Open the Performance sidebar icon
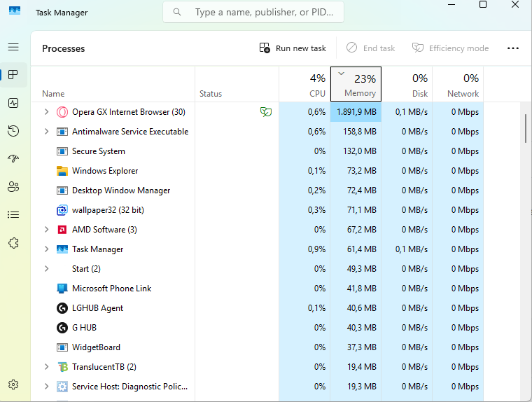 [x=13, y=103]
